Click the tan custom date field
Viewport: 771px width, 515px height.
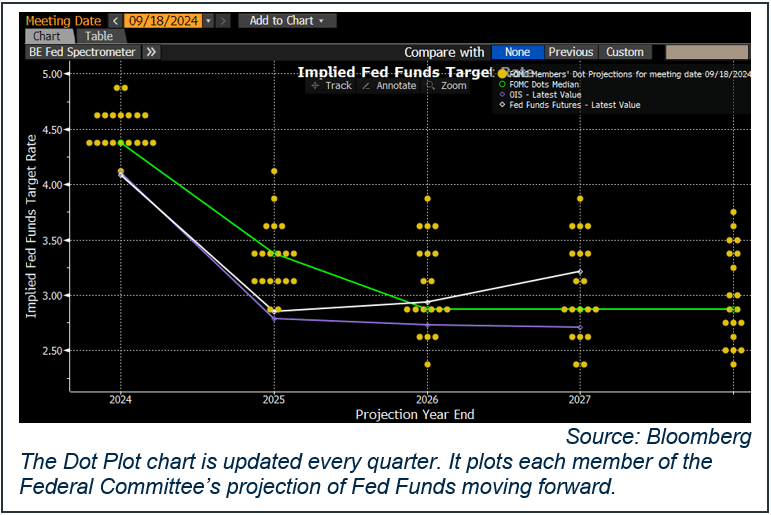click(x=707, y=52)
